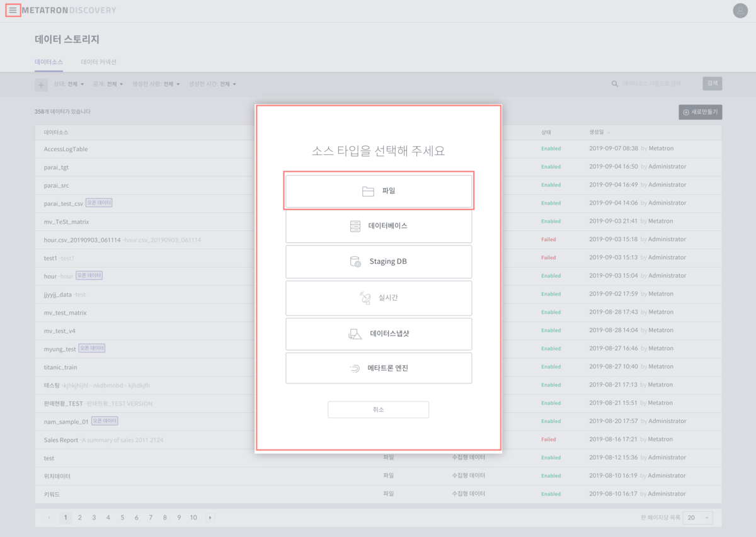
Task: Click the 데이터소스 column header
Action: (x=56, y=133)
